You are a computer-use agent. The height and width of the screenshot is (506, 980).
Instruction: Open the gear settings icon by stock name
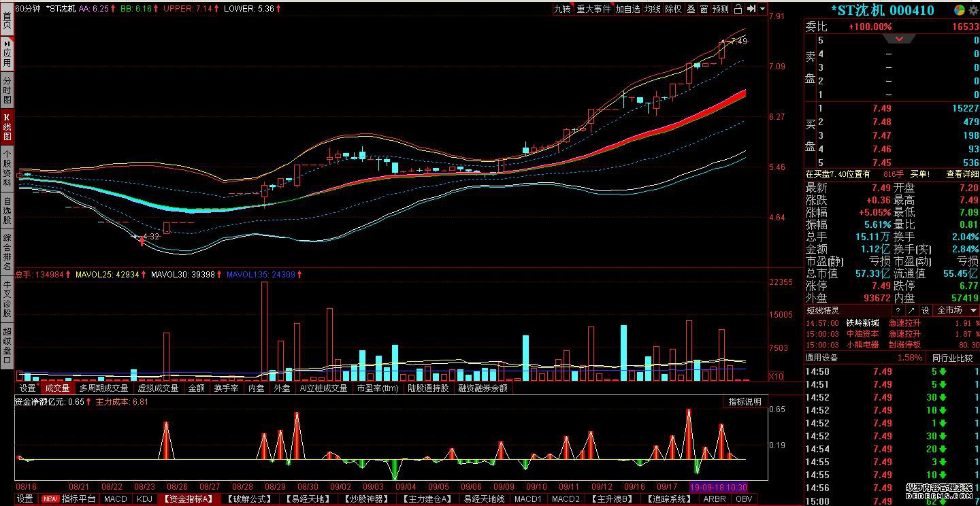(x=973, y=10)
